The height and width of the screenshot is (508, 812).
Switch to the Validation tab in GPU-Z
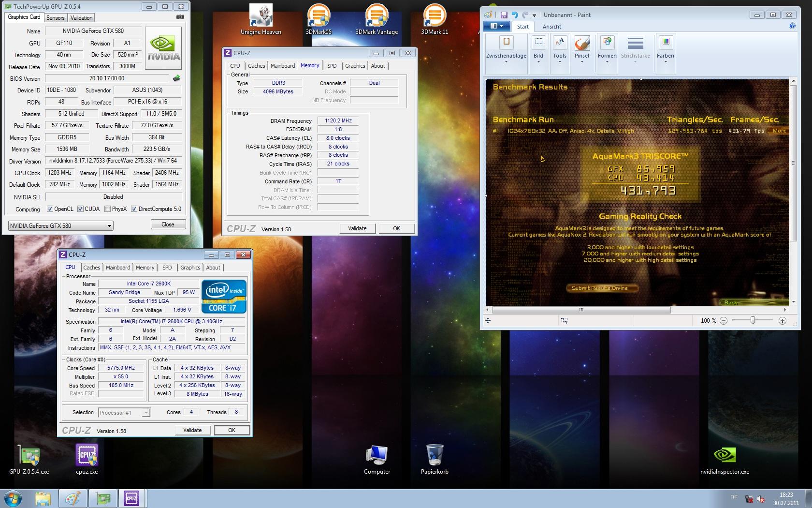[81, 18]
